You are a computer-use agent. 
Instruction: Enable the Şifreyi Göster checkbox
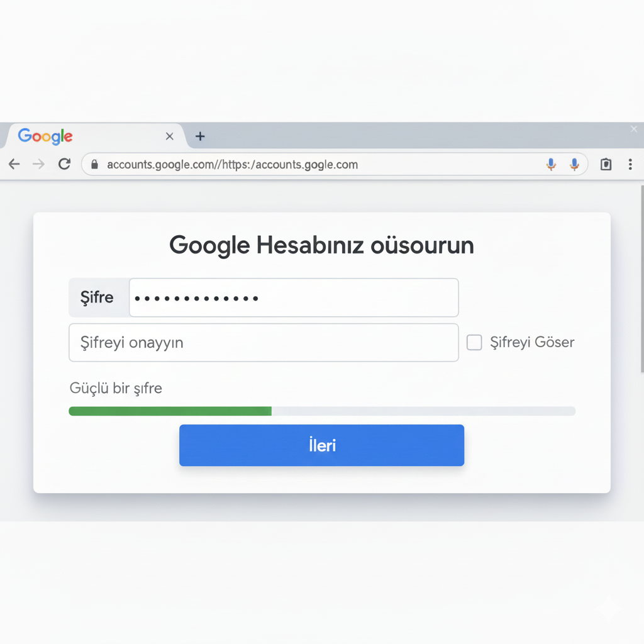(x=474, y=343)
